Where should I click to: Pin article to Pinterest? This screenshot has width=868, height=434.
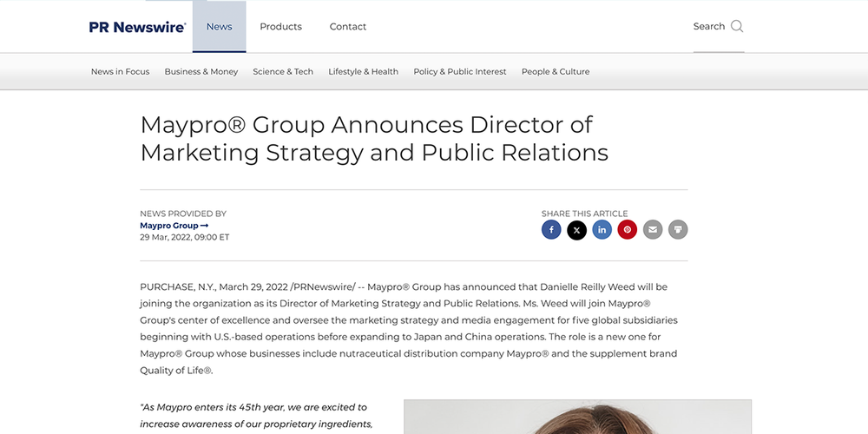click(x=627, y=230)
